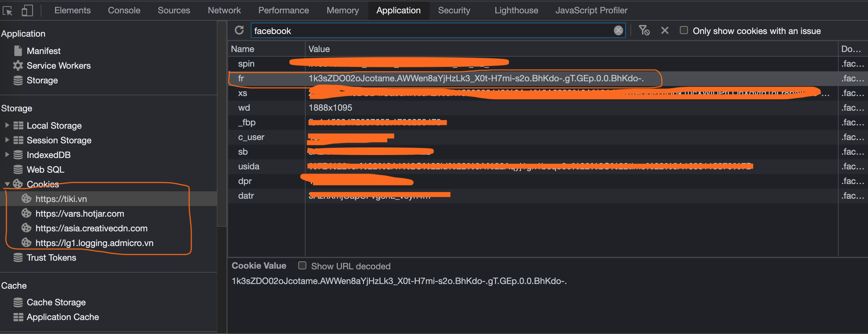
Task: Clear the facebook filter text
Action: pyautogui.click(x=618, y=31)
